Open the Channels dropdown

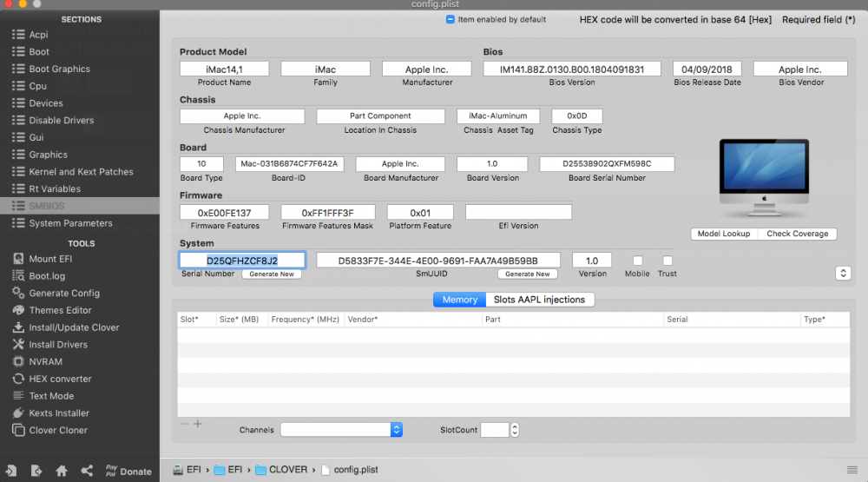341,430
